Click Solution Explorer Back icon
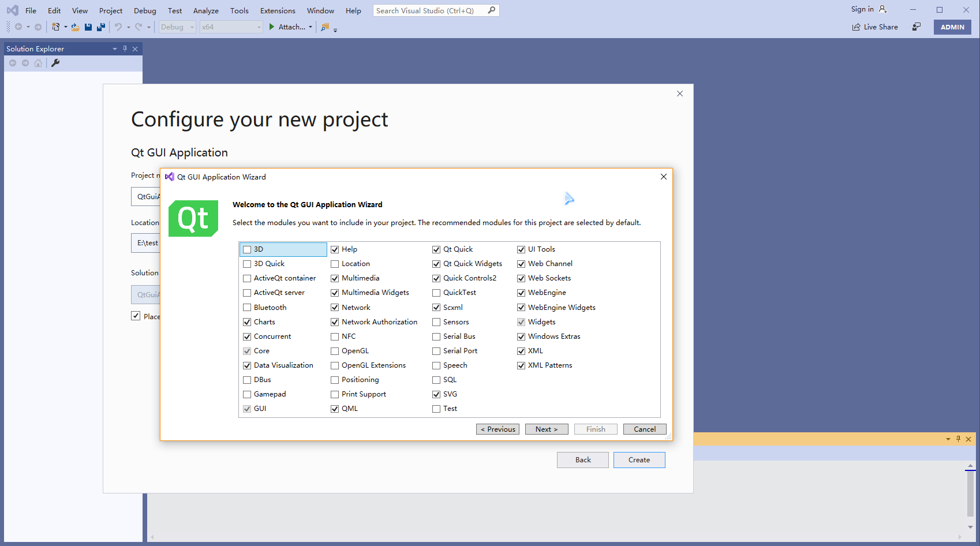980x546 pixels. tap(13, 63)
